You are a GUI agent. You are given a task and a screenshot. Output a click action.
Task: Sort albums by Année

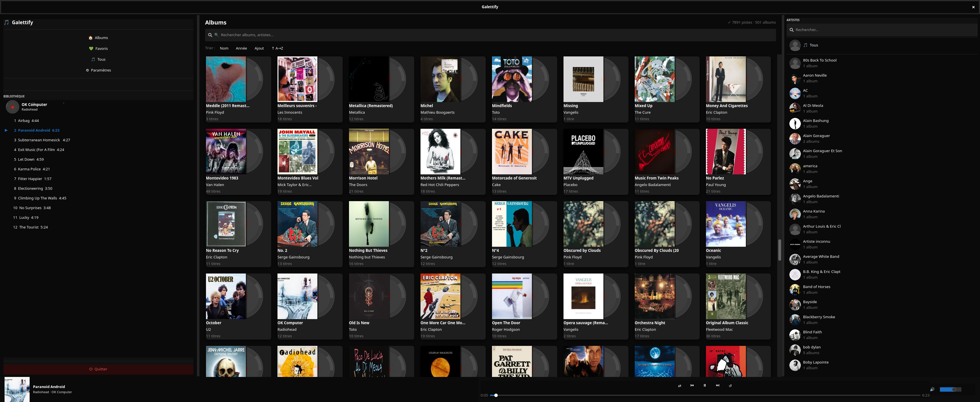[241, 48]
